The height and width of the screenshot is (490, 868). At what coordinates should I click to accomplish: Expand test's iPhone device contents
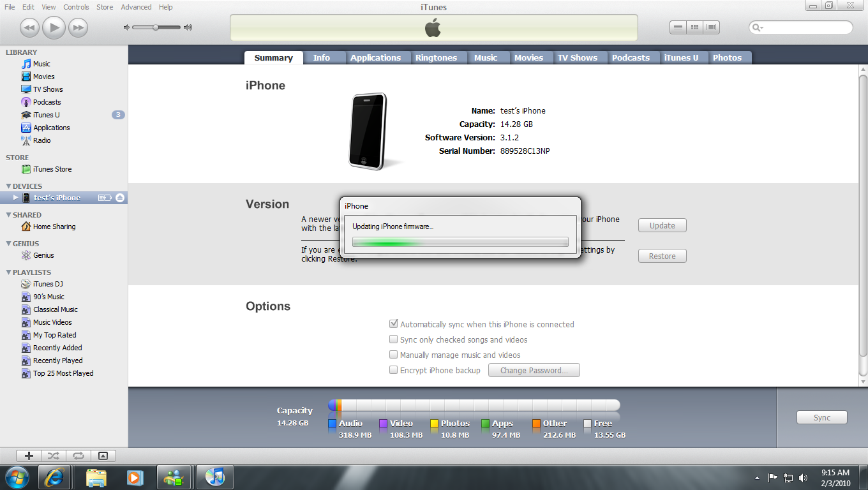pos(16,198)
